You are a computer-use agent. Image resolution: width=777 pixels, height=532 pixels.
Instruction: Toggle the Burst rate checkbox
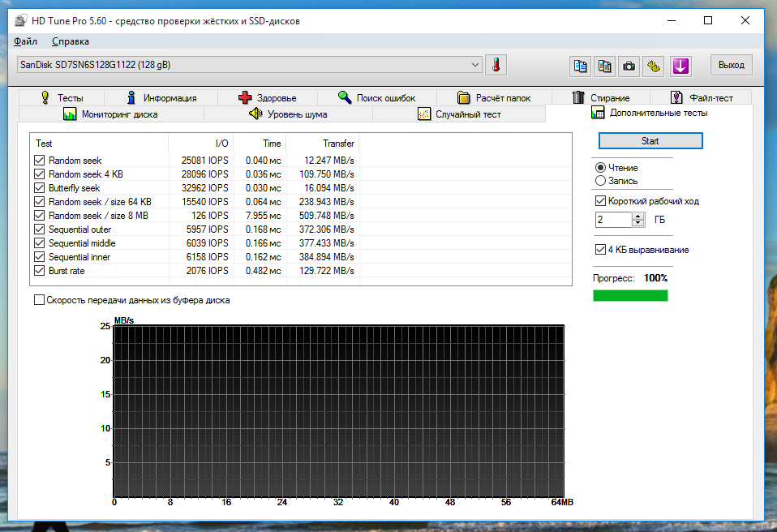pos(40,270)
